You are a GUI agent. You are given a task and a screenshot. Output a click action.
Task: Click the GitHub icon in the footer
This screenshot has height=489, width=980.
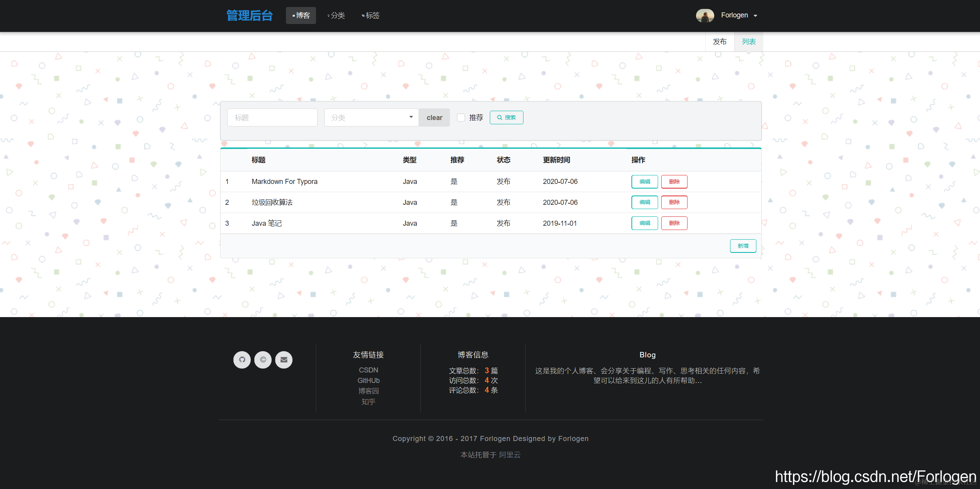tap(242, 360)
